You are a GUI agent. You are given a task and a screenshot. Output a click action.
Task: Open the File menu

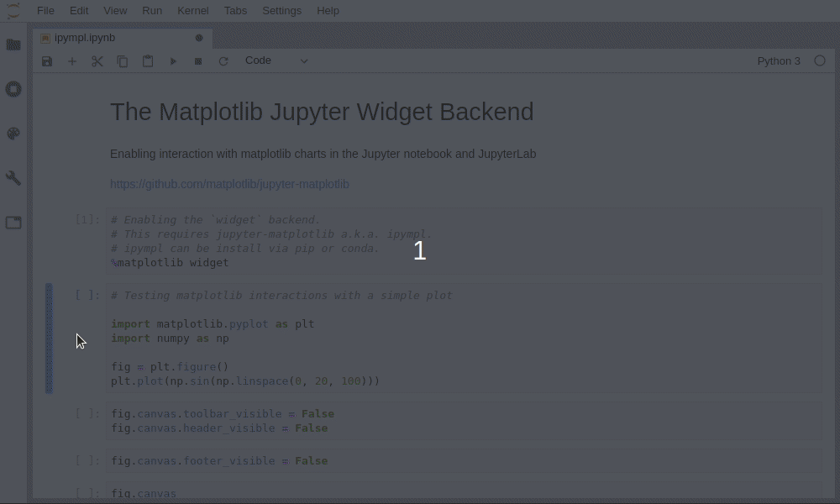45,10
